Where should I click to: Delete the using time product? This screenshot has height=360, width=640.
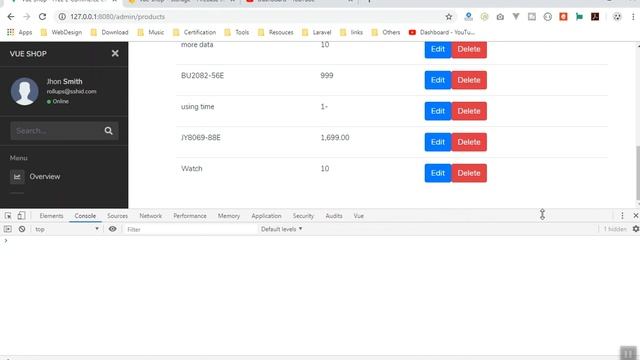469,111
